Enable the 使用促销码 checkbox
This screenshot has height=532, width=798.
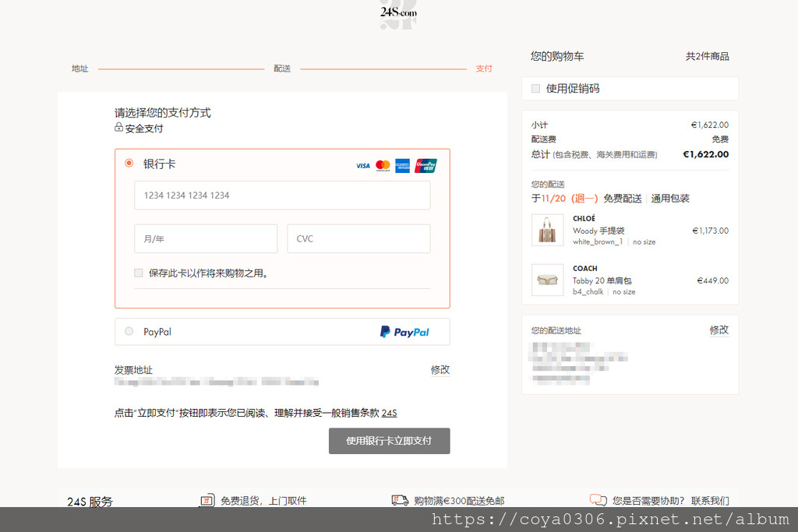pyautogui.click(x=535, y=89)
